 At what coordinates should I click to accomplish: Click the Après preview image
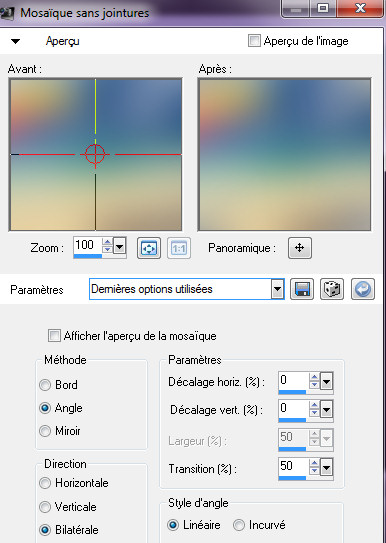(284, 154)
